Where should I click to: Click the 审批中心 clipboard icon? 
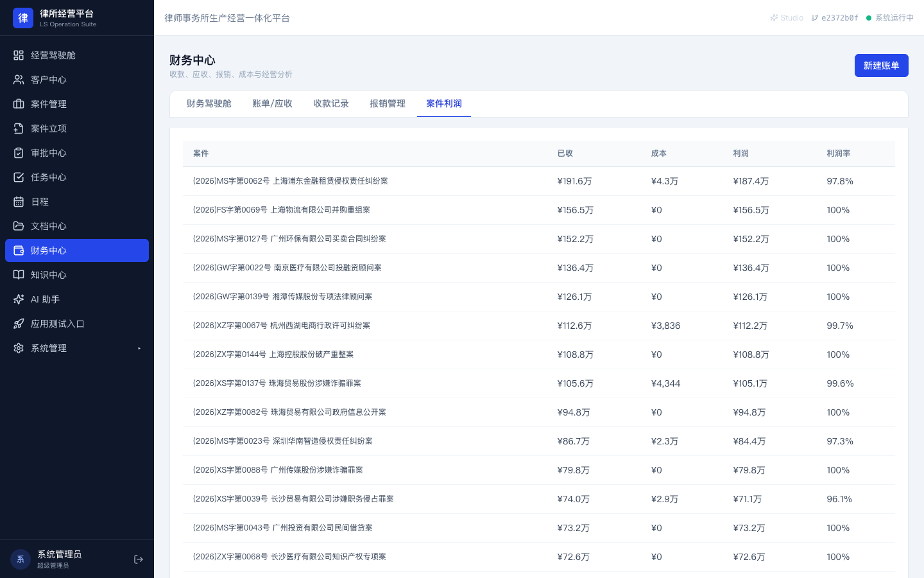[x=19, y=153]
